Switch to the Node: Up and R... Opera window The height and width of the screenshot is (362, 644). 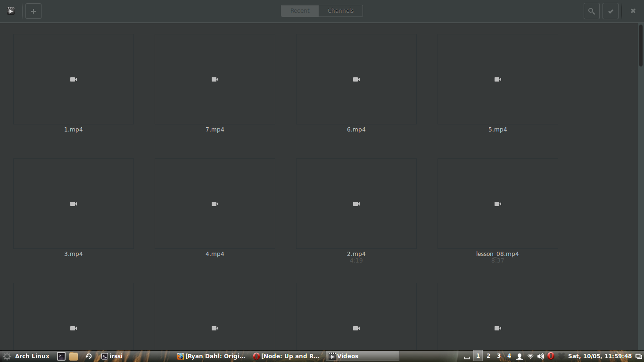[x=287, y=356]
